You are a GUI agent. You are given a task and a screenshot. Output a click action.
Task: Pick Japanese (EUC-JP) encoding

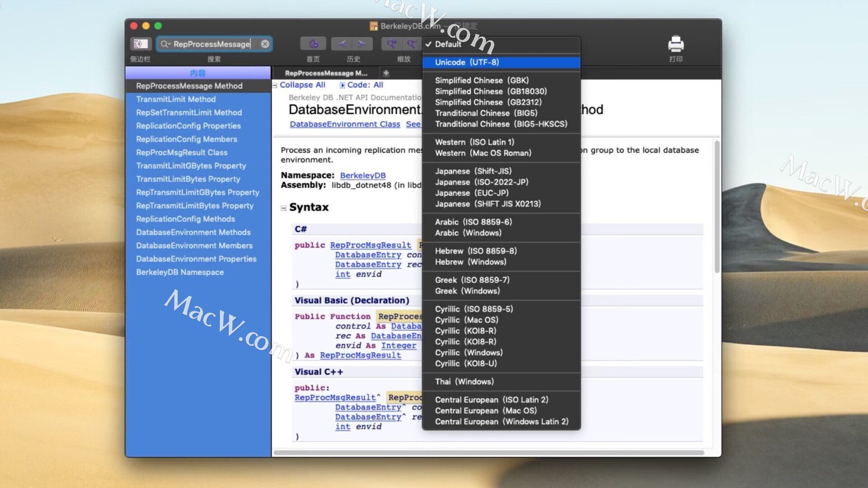click(x=501, y=192)
